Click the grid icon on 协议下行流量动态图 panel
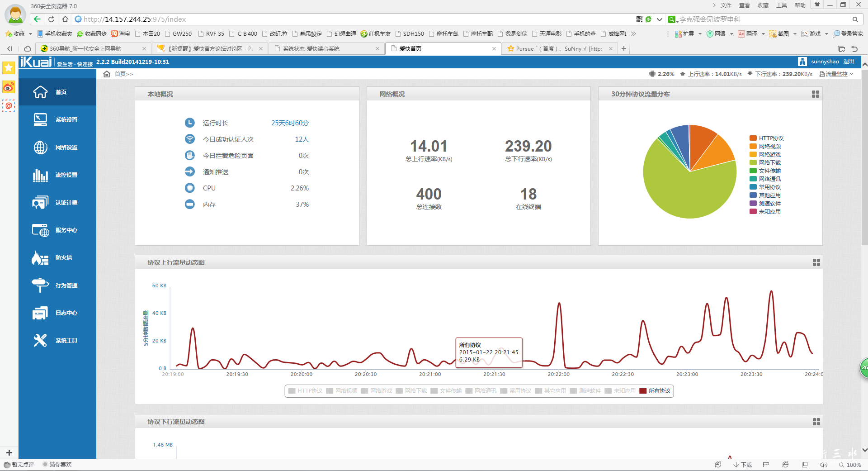This screenshot has width=868, height=471. pos(816,422)
